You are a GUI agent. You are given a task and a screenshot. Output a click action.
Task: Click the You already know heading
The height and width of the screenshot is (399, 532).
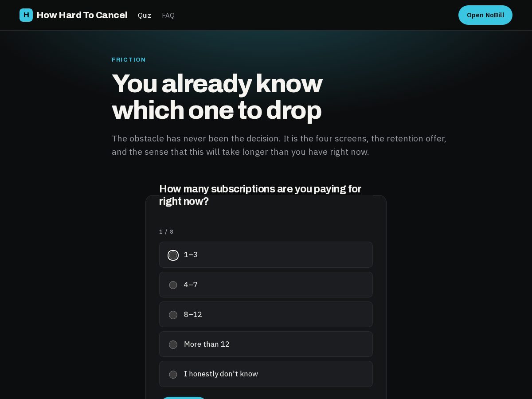point(217,97)
